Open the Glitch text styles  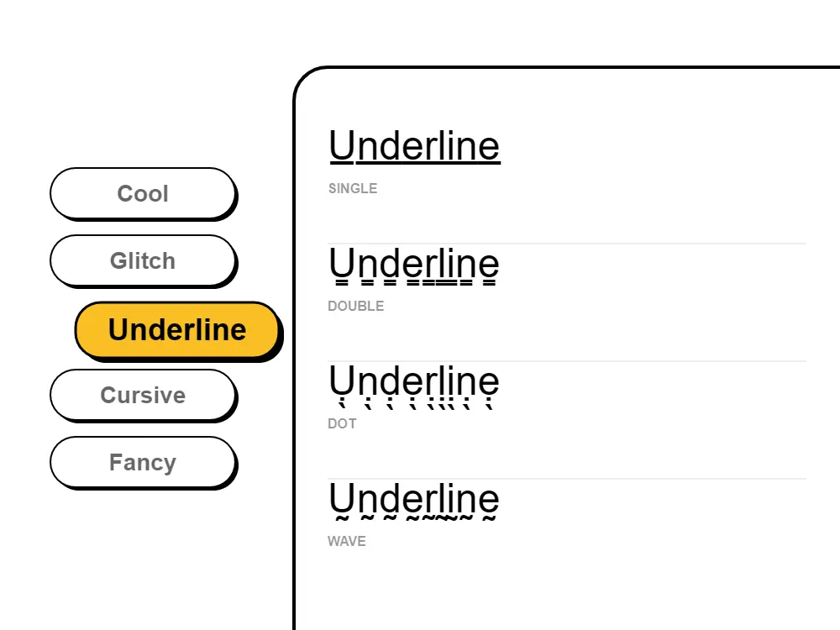pyautogui.click(x=144, y=260)
